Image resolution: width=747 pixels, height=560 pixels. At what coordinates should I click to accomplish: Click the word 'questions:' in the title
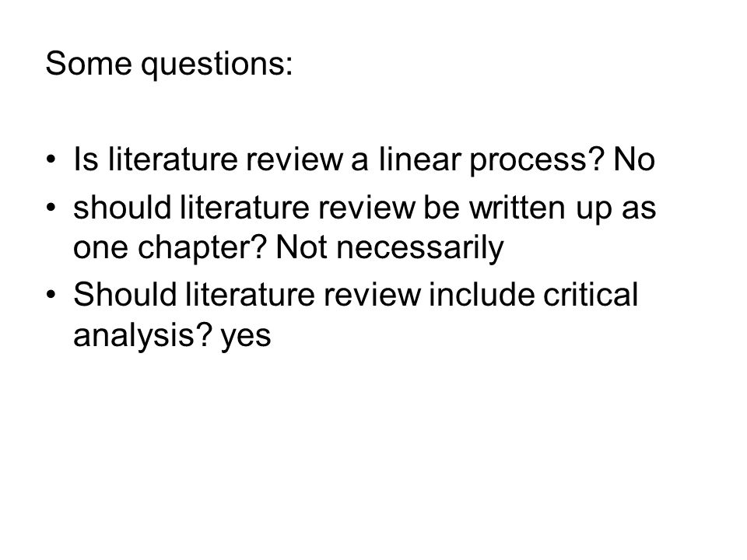click(217, 65)
